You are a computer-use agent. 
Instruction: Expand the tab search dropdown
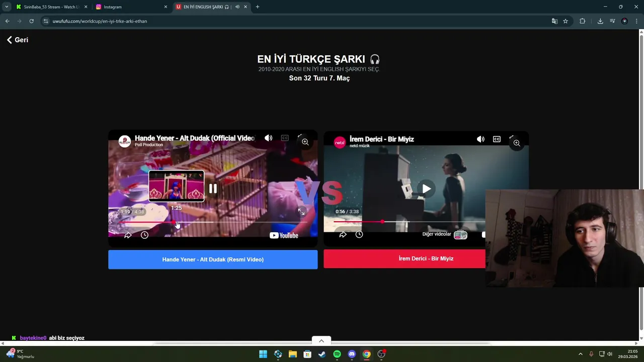[7, 7]
